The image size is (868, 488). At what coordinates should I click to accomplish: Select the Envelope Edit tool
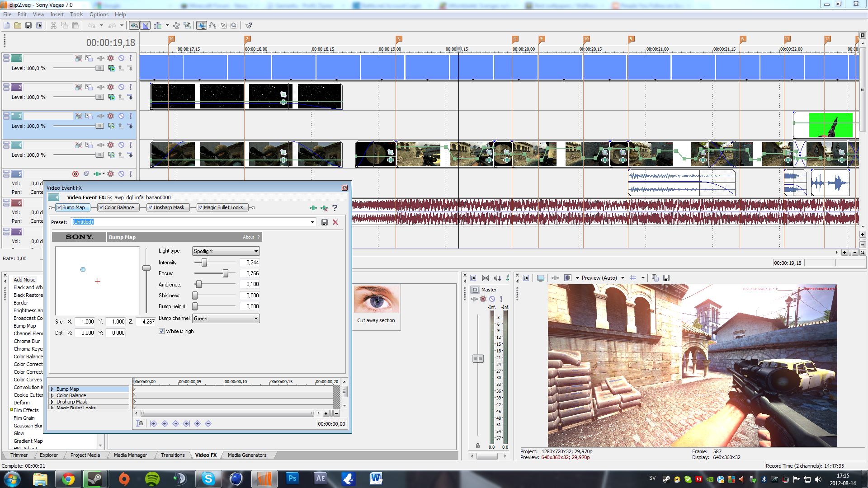[x=212, y=25]
